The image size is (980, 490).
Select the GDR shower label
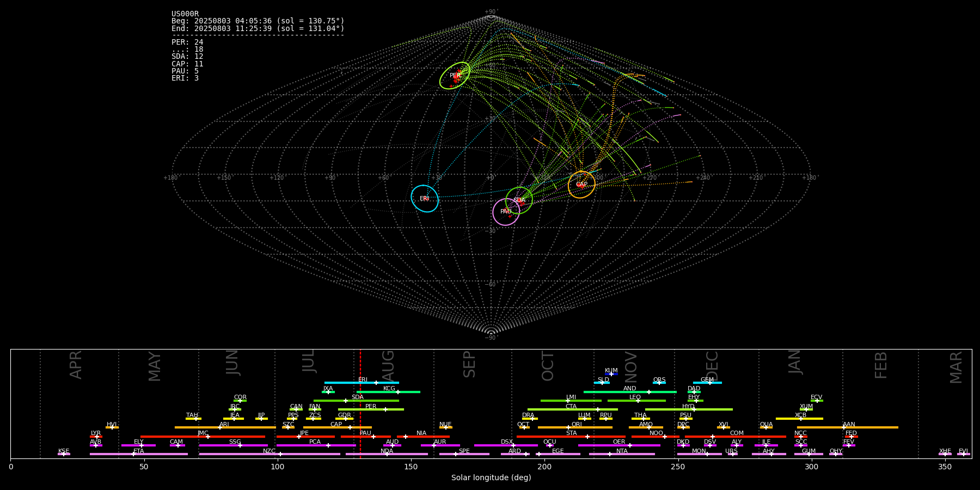tap(345, 415)
